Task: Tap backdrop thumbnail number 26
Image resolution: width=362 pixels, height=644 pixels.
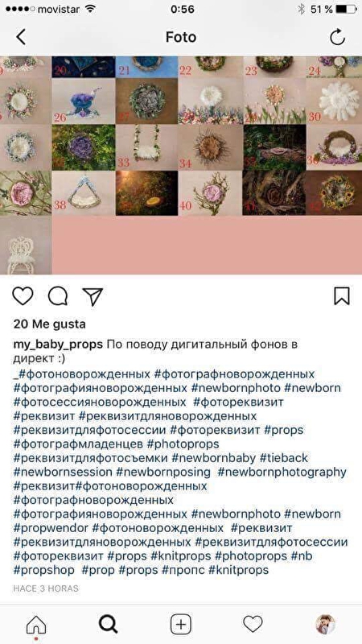Action: click(84, 101)
